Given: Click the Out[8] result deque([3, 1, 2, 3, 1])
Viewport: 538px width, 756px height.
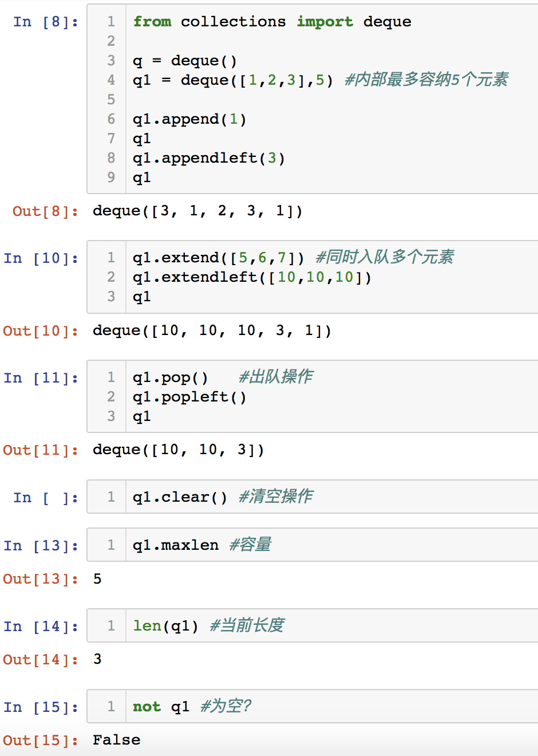Looking at the screenshot, I should coord(197,211).
